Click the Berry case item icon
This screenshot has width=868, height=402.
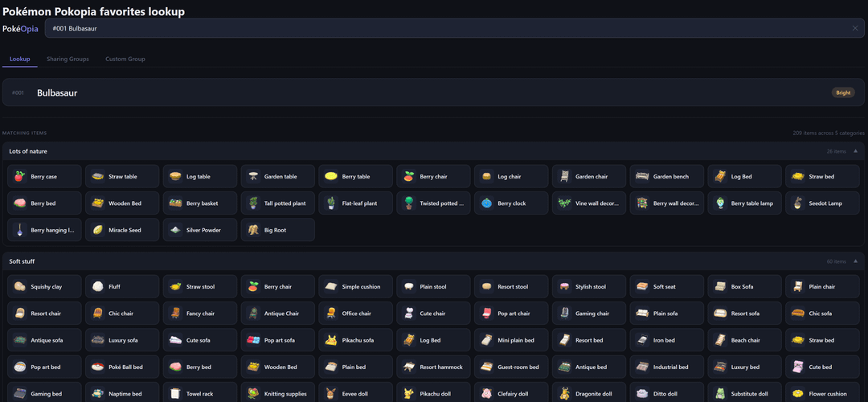coord(20,176)
